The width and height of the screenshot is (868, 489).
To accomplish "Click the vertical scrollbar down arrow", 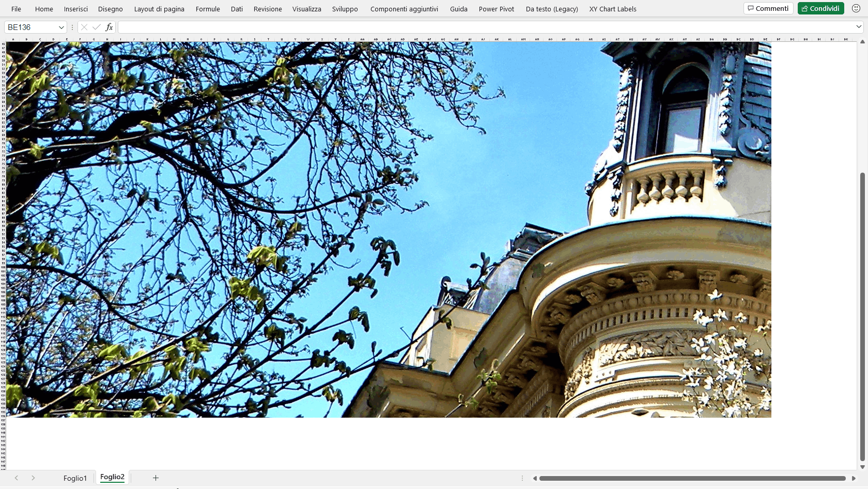I will (862, 467).
